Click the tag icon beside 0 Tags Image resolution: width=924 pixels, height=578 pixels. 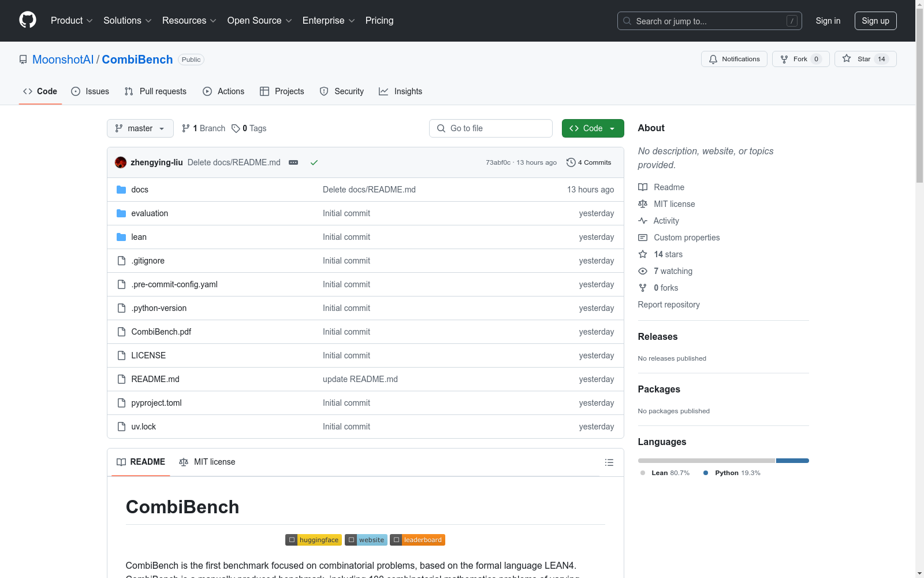(236, 128)
